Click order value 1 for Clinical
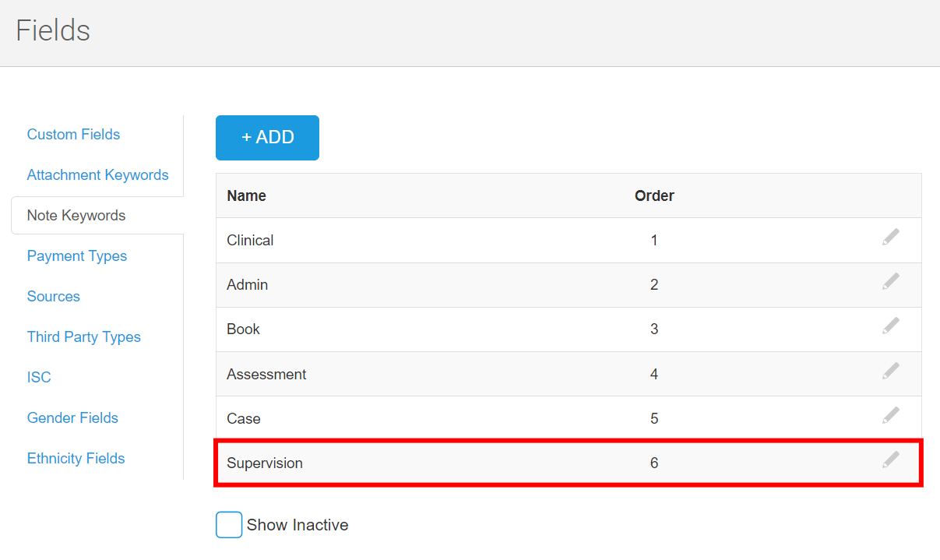 coord(654,241)
